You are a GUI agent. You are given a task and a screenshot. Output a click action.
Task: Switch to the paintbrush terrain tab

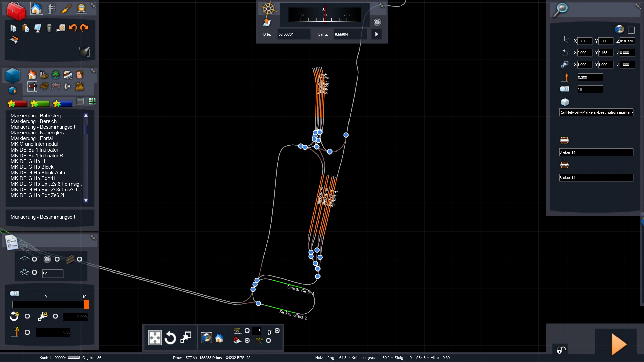[66, 8]
